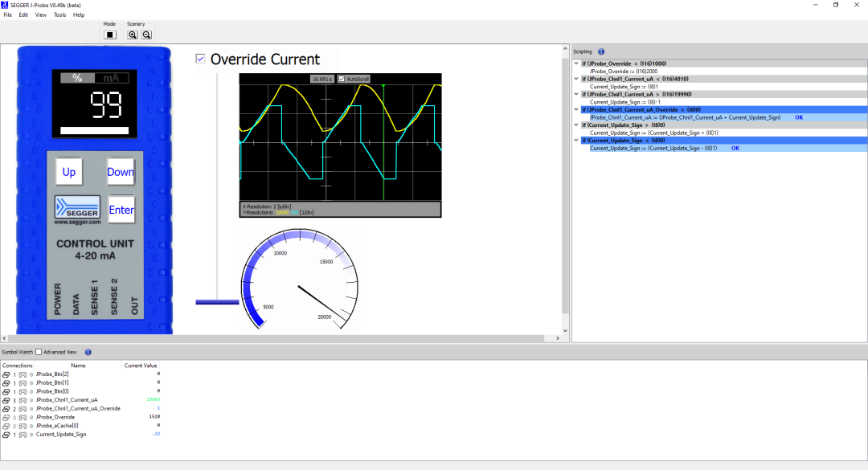
Task: Click the link icon for JProbe_Chnl1_Current_uA_Override
Action: (x=6, y=409)
